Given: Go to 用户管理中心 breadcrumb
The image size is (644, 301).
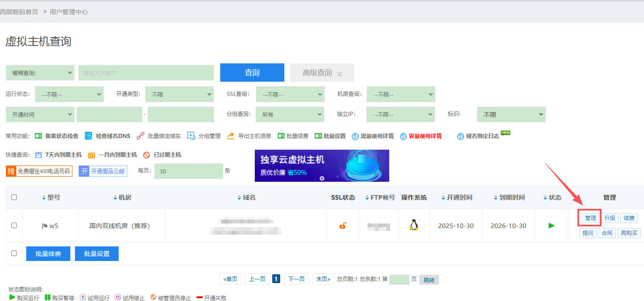Looking at the screenshot, I should [69, 12].
